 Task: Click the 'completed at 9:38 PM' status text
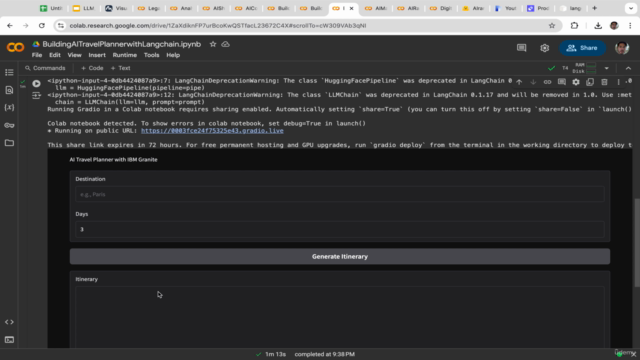(x=324, y=354)
